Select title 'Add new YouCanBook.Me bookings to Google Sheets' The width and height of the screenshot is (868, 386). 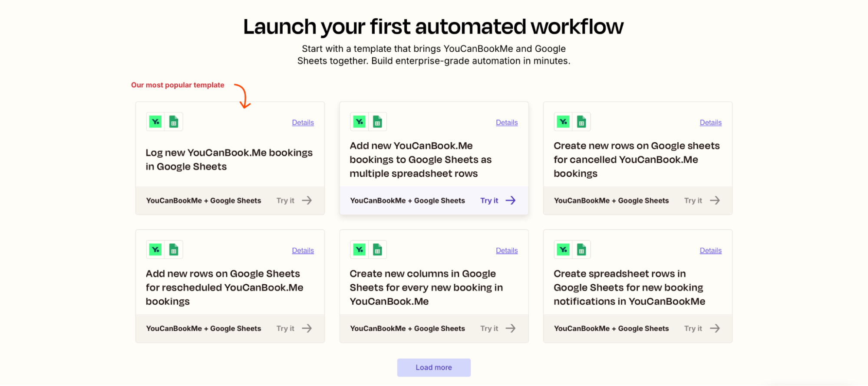click(x=420, y=160)
